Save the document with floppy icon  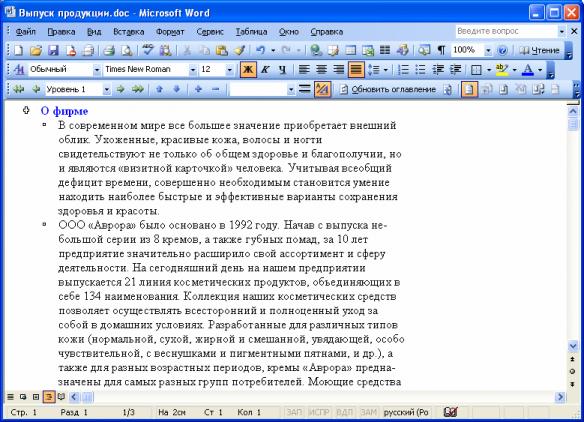53,50
